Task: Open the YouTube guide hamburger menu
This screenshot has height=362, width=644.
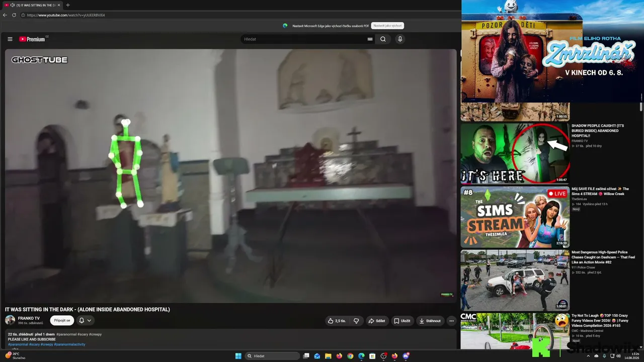Action: coord(10,39)
